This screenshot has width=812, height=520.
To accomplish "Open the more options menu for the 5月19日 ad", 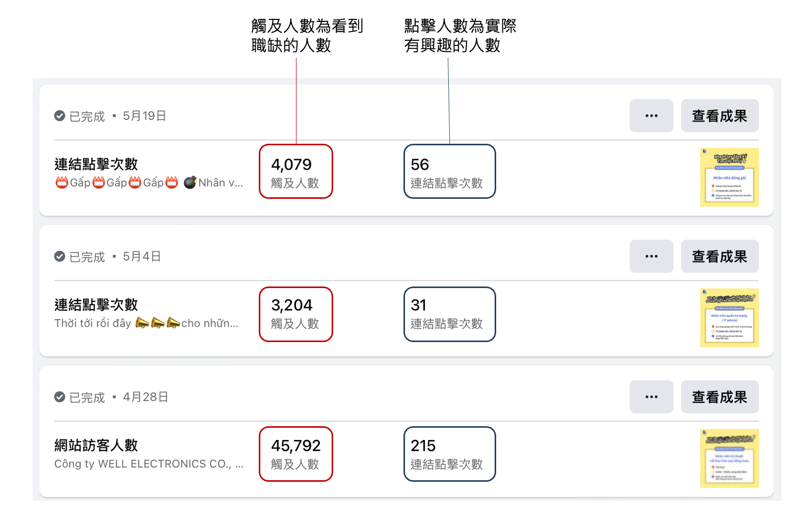I will coord(651,116).
